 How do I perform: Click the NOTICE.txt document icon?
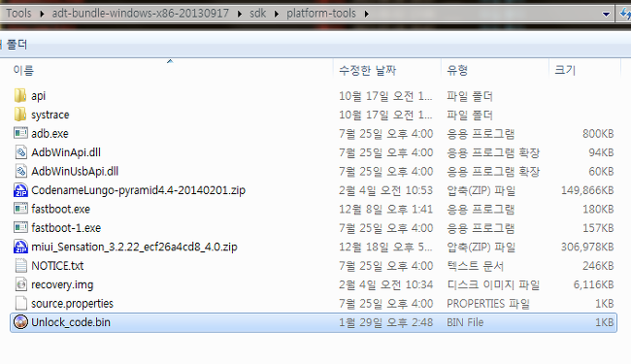pos(21,265)
